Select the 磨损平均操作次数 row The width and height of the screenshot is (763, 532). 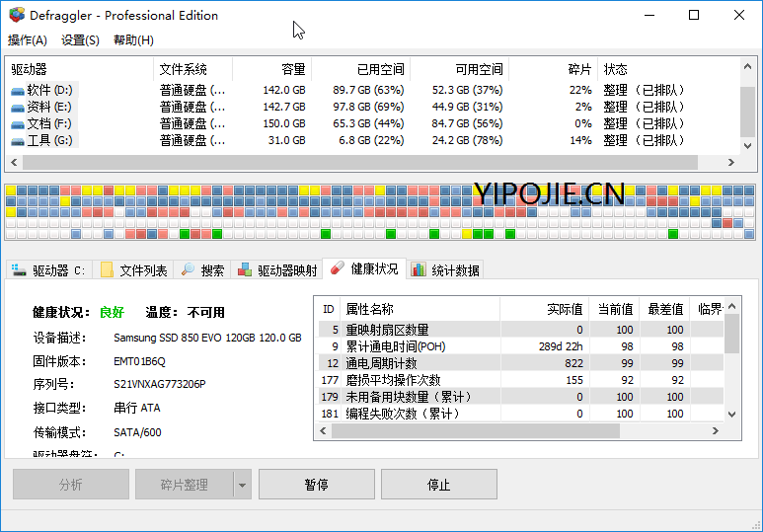click(520, 380)
